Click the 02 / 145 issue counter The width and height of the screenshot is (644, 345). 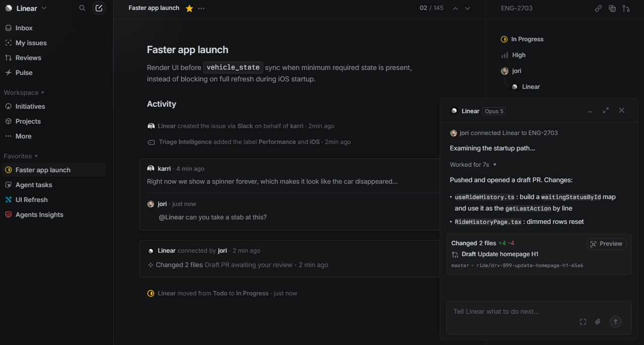[431, 8]
